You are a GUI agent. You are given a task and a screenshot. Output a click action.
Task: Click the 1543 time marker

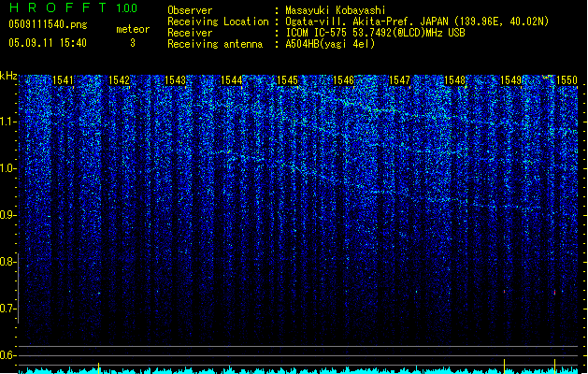point(175,80)
